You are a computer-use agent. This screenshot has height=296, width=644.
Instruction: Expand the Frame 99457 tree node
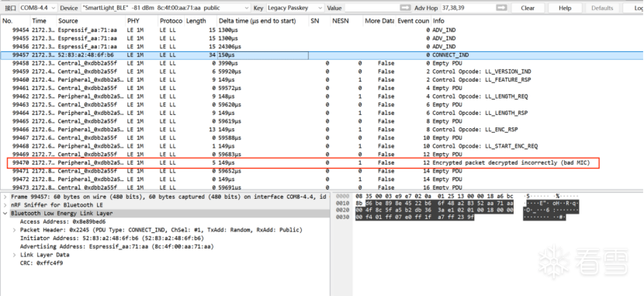(5, 197)
